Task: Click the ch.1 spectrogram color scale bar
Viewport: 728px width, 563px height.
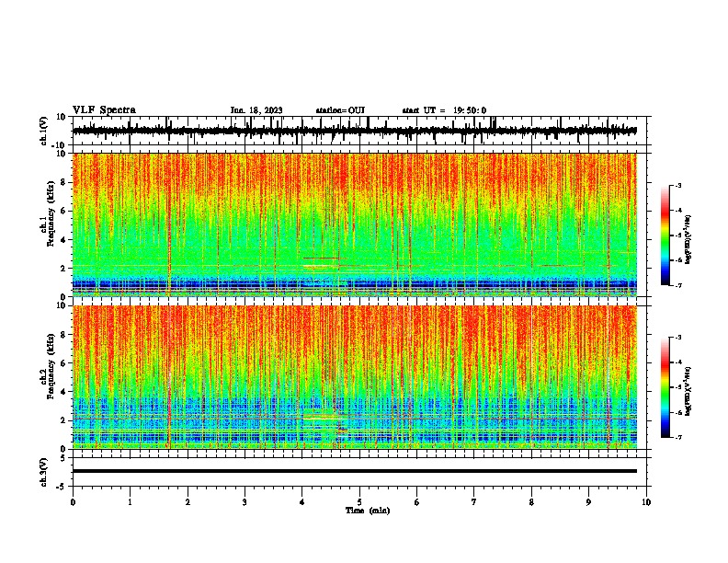Action: [x=665, y=236]
